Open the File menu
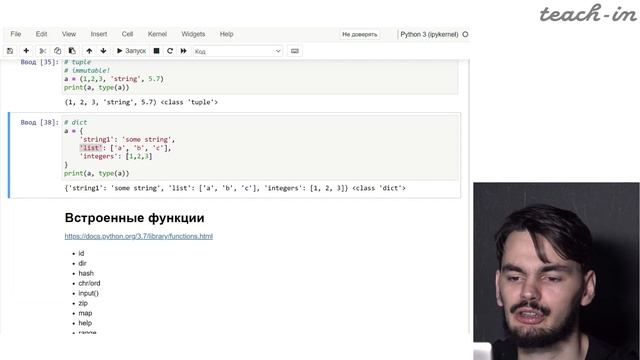640x360 pixels. pos(16,34)
